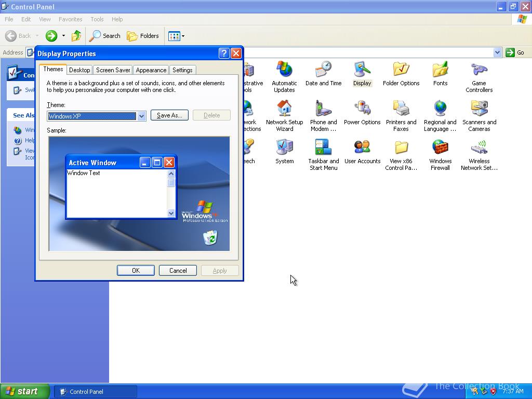Click the Display Properties help question button

pos(224,54)
